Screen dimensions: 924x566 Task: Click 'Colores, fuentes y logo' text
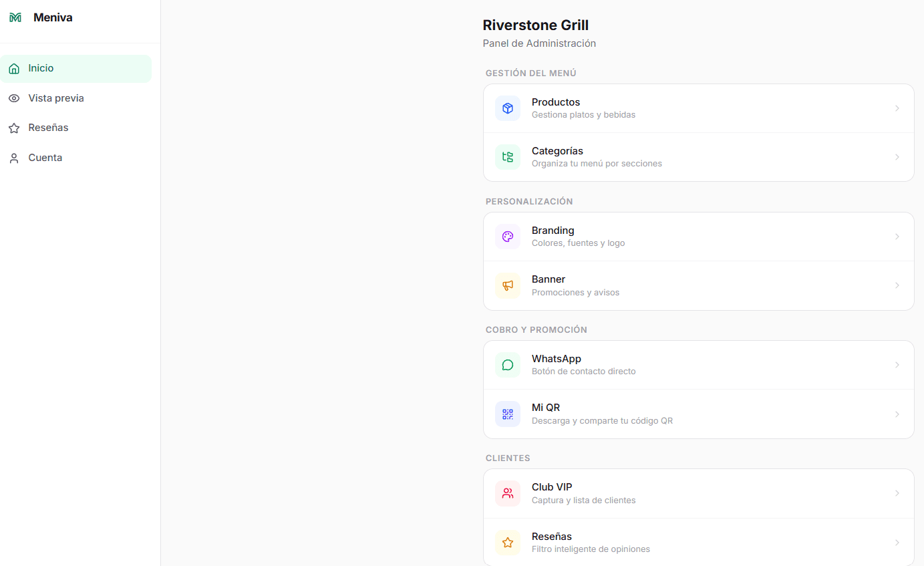579,243
